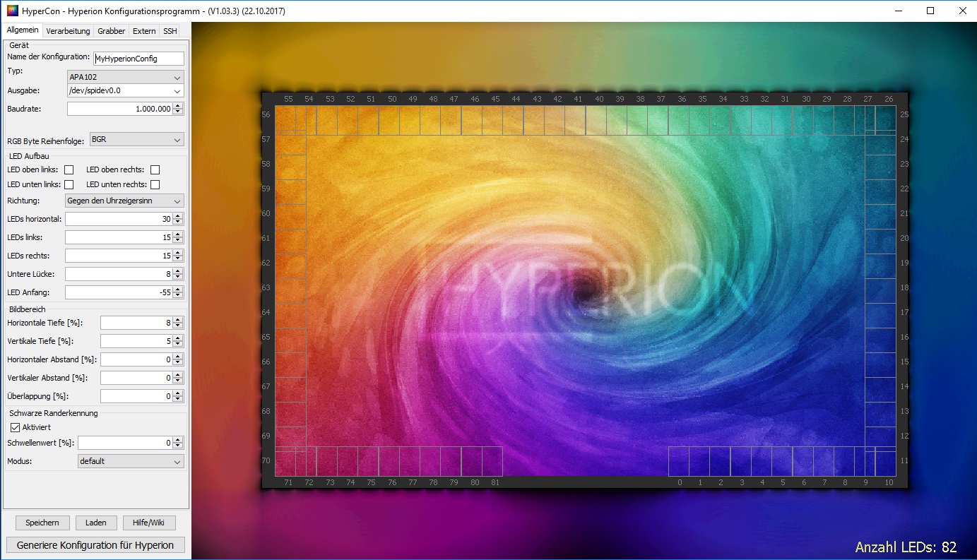Maximize the HyperCon window
The width and height of the screenshot is (977, 560).
[x=930, y=11]
